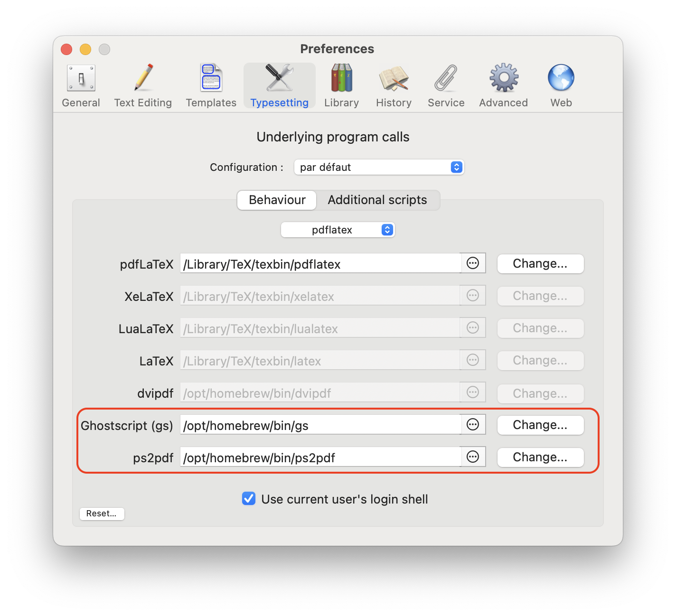Switch to the Additional scripts tab

pyautogui.click(x=377, y=200)
